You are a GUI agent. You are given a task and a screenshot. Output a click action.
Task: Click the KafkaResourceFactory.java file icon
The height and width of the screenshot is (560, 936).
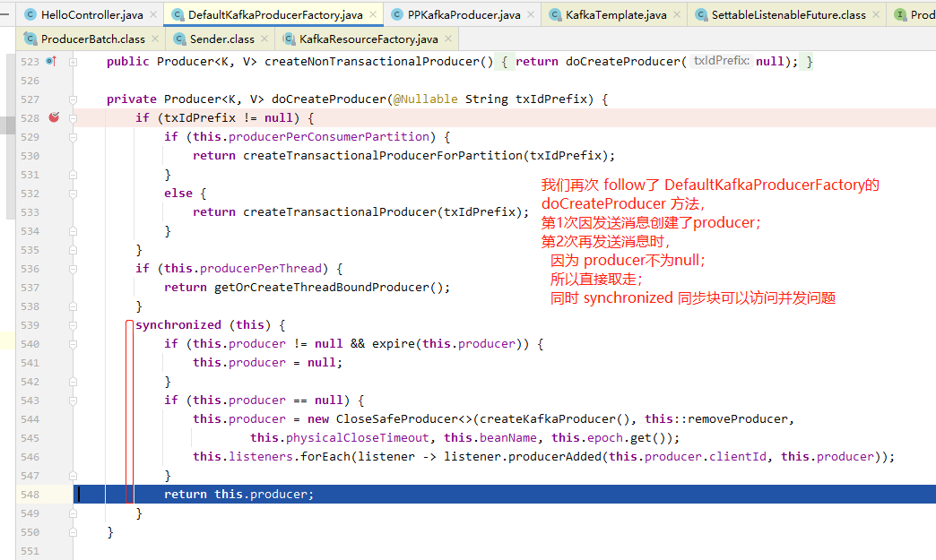[289, 39]
